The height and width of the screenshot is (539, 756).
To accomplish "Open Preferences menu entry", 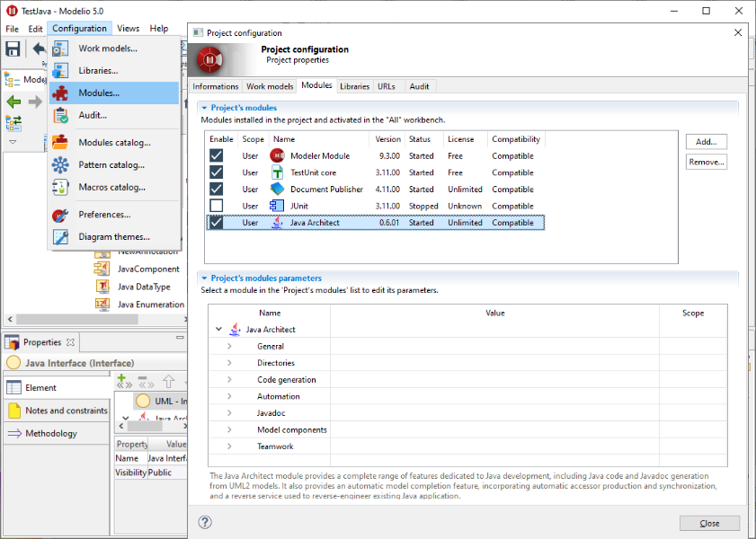I will tap(114, 215).
